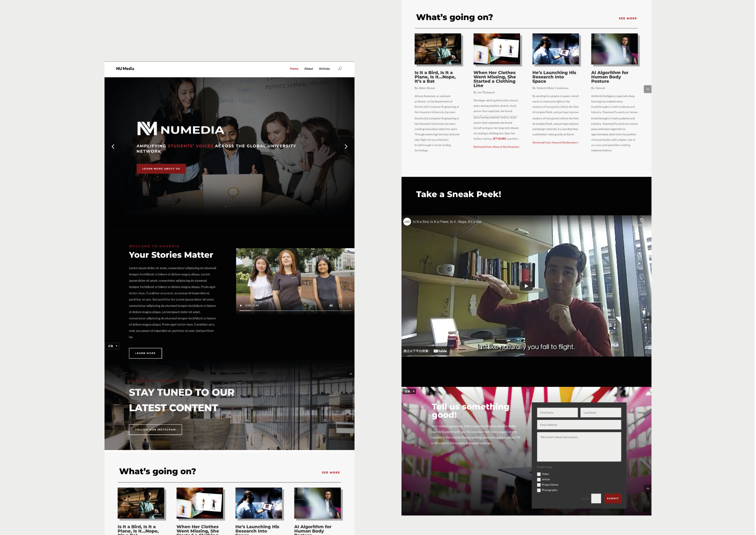Open the Articles menu item
The image size is (756, 535).
[x=324, y=69]
